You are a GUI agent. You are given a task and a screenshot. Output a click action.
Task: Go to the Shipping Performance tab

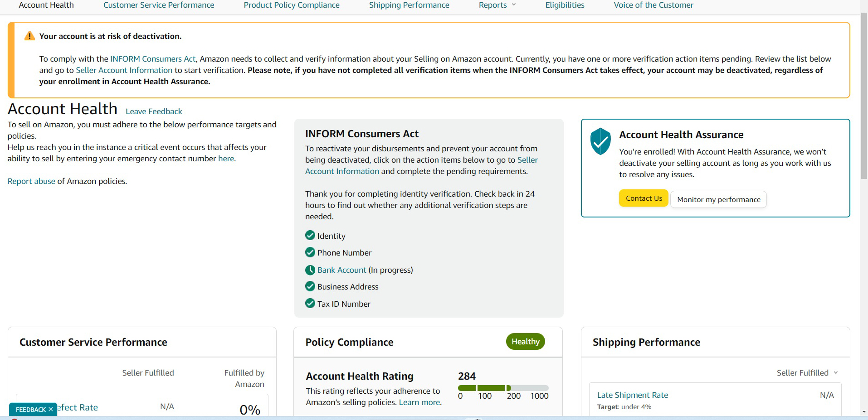[x=409, y=5]
